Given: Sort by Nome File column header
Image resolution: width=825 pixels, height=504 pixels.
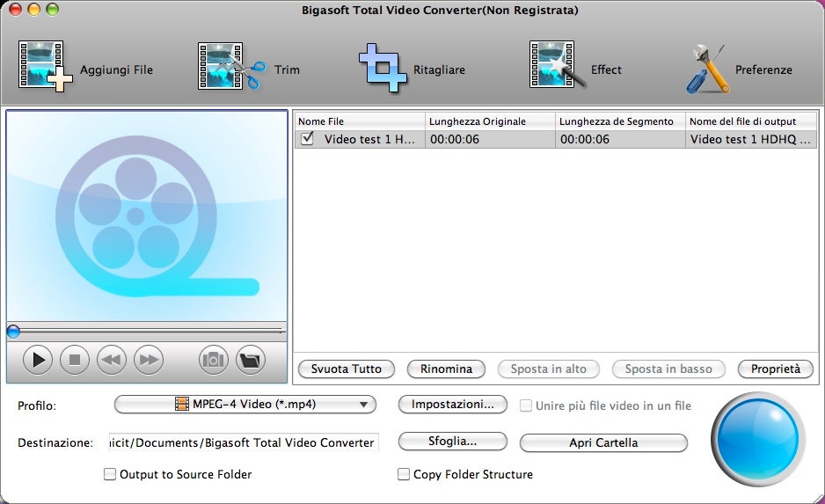Looking at the screenshot, I should 360,121.
